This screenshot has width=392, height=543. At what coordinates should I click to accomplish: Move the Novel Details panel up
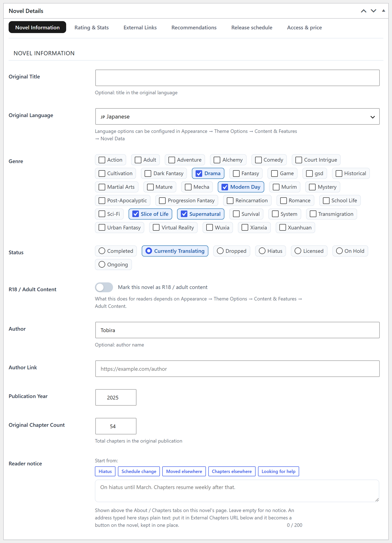point(364,11)
